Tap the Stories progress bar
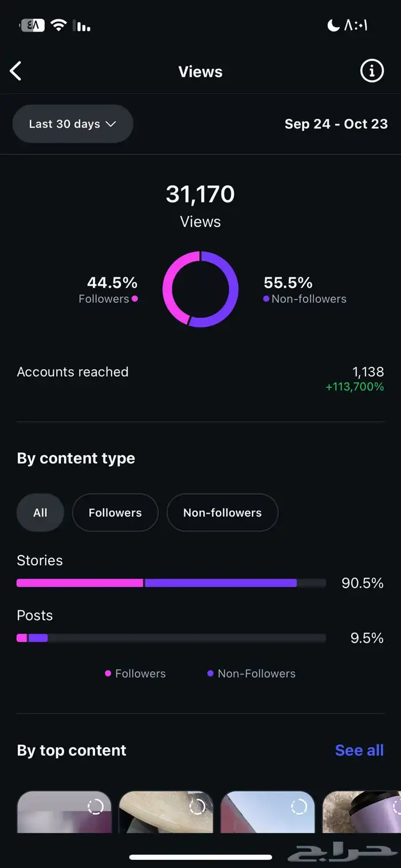This screenshot has height=868, width=401. coord(171,583)
